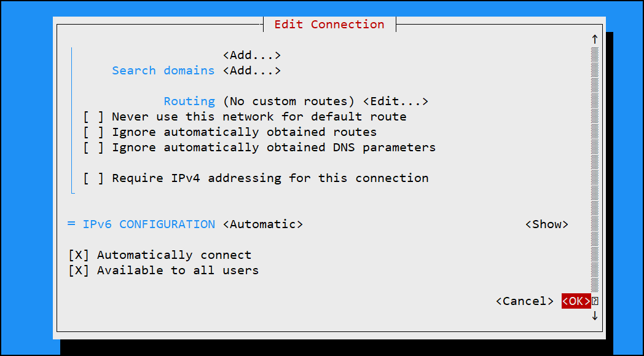Click the vertical scrollbar track
The height and width of the screenshot is (356, 644).
595,170
